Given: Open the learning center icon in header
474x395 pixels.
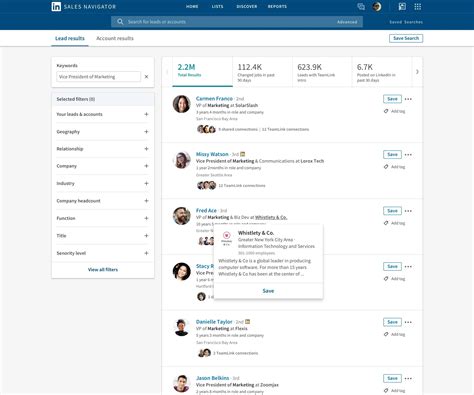Looking at the screenshot, I should tap(402, 7).
